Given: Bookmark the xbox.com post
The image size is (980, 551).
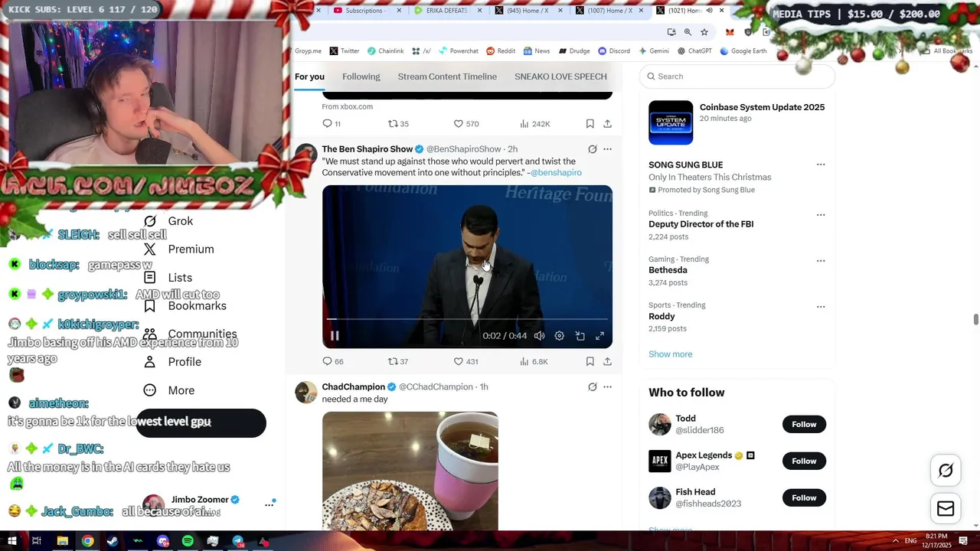Looking at the screenshot, I should pos(590,124).
